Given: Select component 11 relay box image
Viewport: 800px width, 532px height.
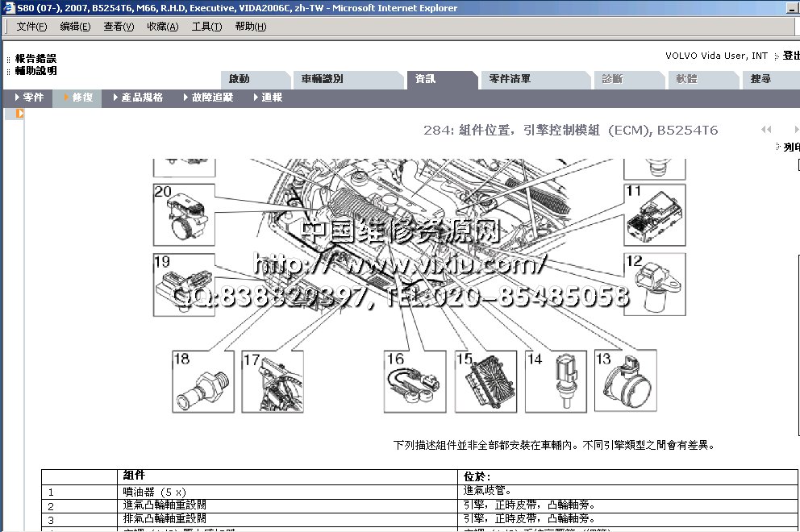Looking at the screenshot, I should point(654,214).
